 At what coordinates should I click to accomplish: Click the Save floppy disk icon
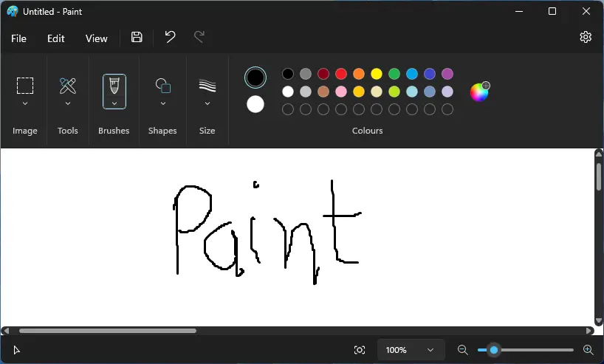[137, 38]
